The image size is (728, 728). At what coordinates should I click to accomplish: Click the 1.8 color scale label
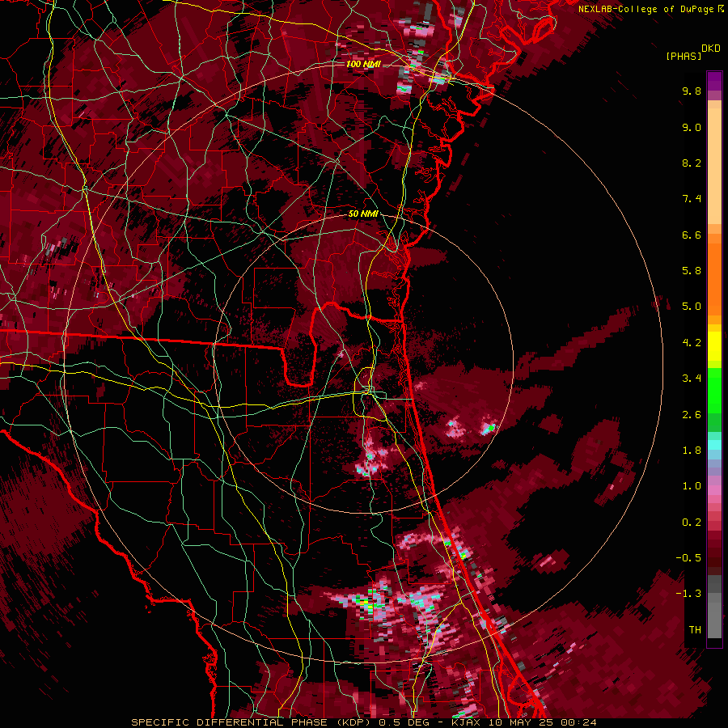coord(692,451)
